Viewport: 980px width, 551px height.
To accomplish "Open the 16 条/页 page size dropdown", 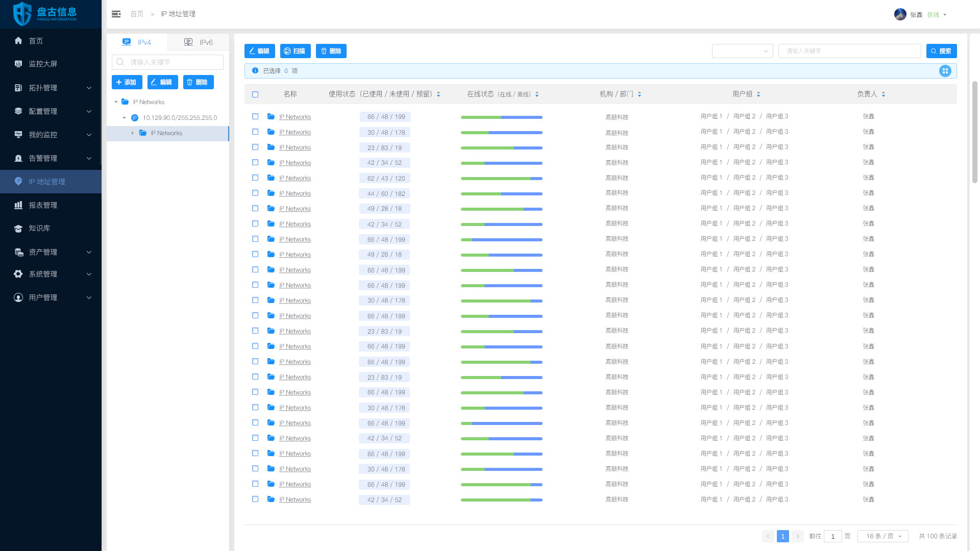I will 883,536.
